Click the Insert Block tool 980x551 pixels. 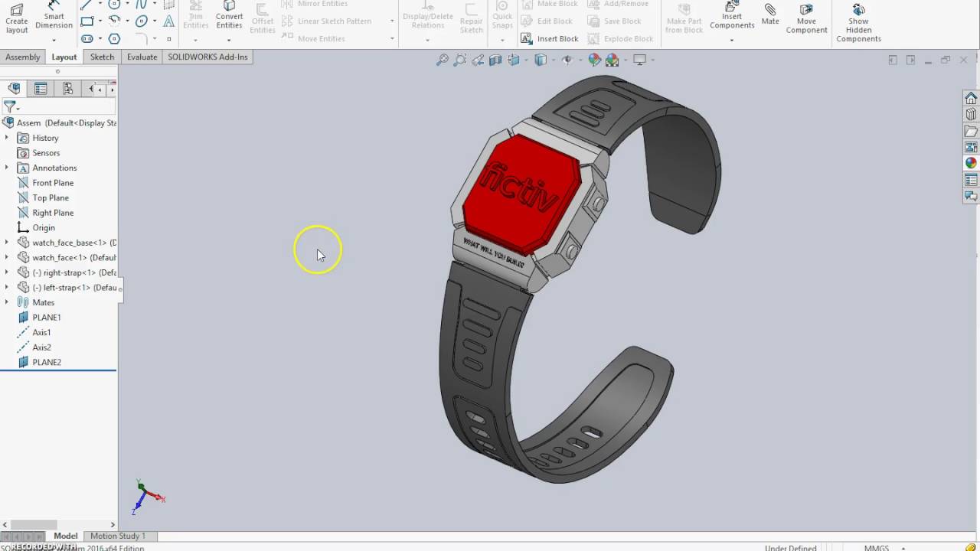[x=550, y=38]
